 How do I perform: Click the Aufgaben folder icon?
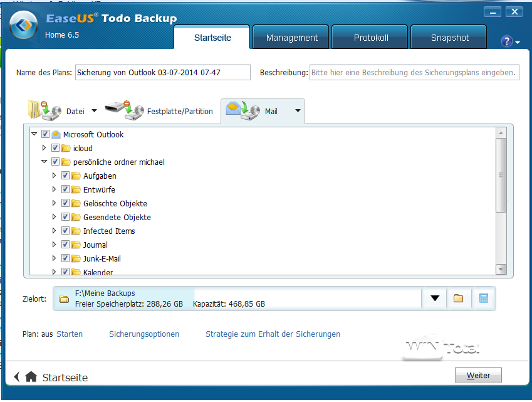[x=76, y=176]
